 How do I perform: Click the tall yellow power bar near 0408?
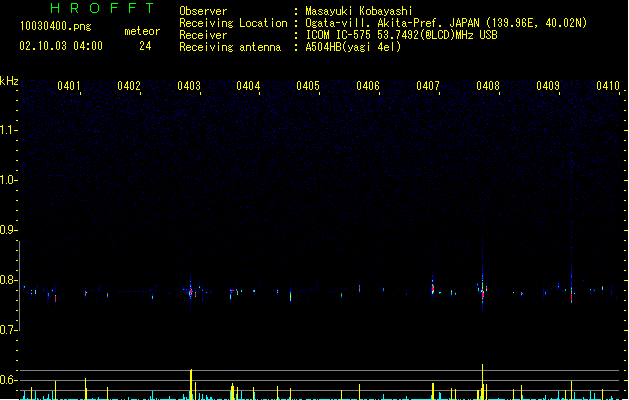[483, 382]
